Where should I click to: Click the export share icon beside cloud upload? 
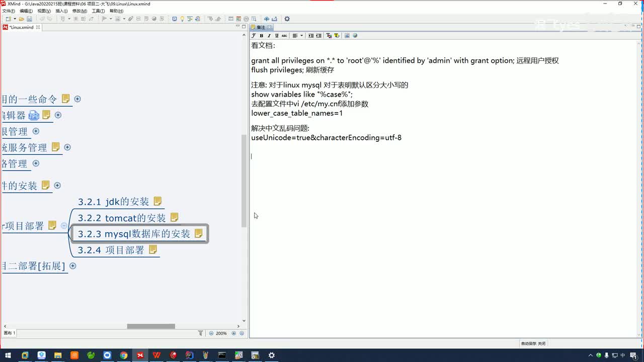(x=275, y=19)
